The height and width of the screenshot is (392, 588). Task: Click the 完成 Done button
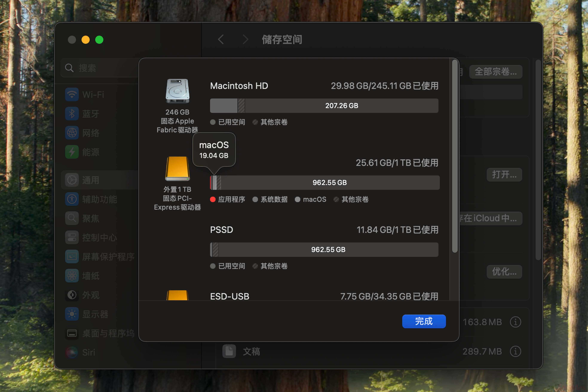424,321
